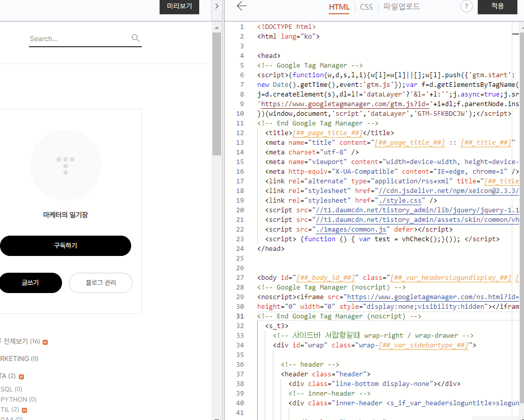Collapse the preview pane with the chevron arrow
Image resolution: width=524 pixels, height=420 pixels.
[217, 6]
